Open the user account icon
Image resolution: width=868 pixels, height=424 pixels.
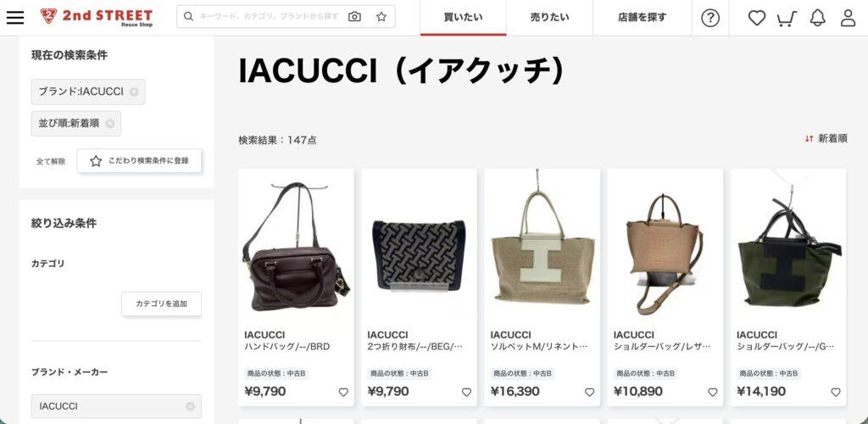click(x=848, y=18)
